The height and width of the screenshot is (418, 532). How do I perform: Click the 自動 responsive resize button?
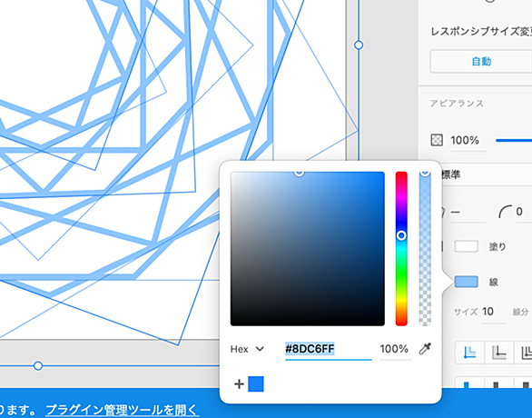click(x=481, y=62)
